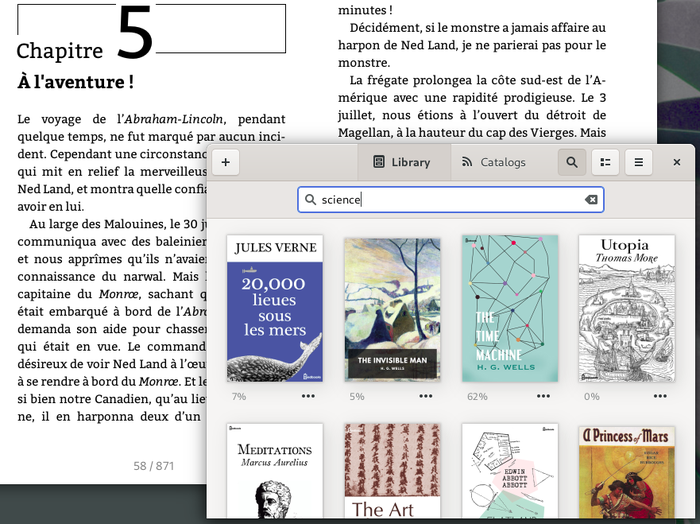Viewport: 700px width, 524px height.
Task: Select the Library tab
Action: click(x=402, y=162)
